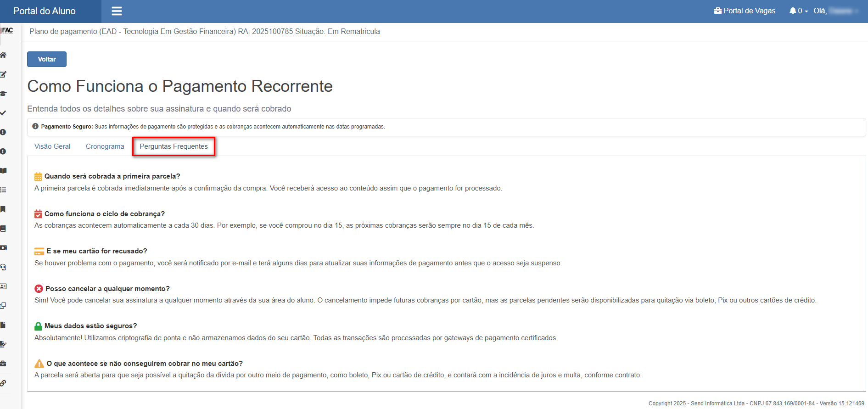Click the ID card sidebar icon
This screenshot has width=868, height=409.
(3, 286)
